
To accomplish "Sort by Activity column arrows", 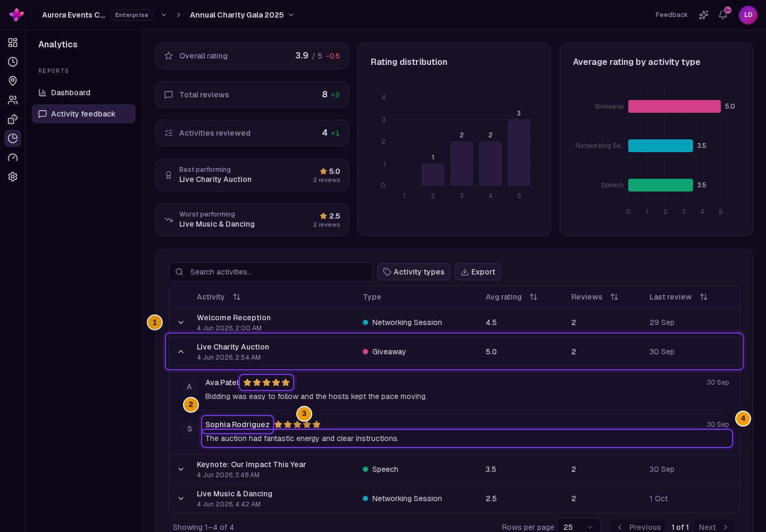I will pyautogui.click(x=237, y=297).
